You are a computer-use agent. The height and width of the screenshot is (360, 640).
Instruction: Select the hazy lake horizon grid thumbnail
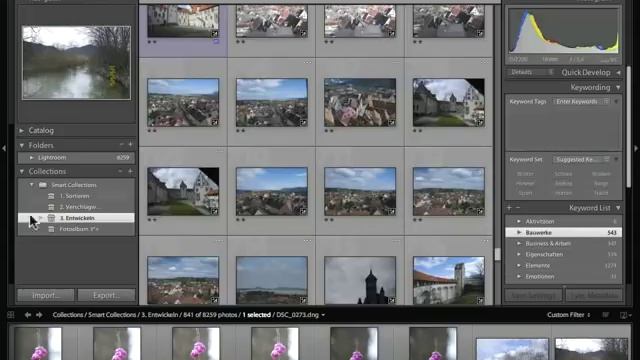pyautogui.click(x=272, y=280)
